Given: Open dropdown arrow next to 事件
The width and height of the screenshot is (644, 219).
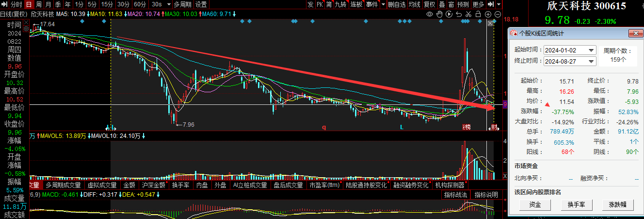Looking at the screenshot, I should point(383,4).
